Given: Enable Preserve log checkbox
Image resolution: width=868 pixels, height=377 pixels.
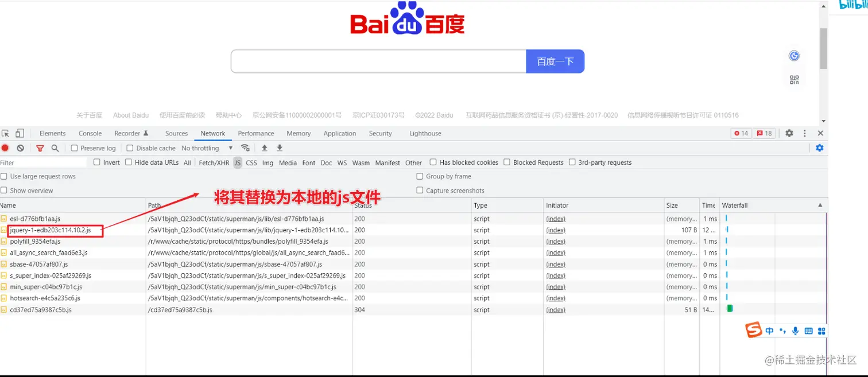Looking at the screenshot, I should [75, 148].
